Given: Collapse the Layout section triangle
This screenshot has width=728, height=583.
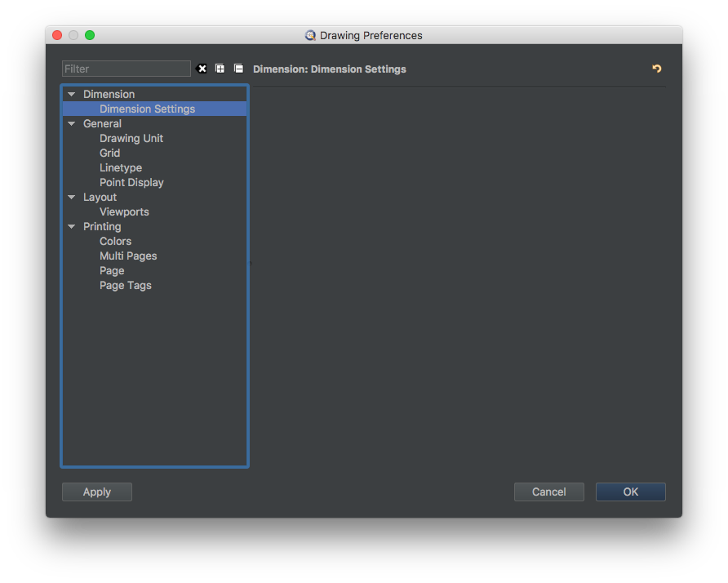Looking at the screenshot, I should coord(72,198).
